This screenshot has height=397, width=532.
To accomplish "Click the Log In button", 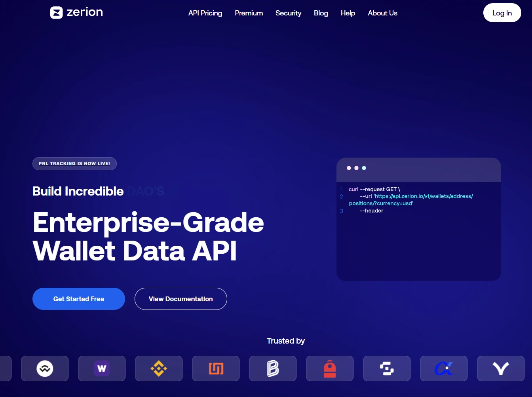I will tap(502, 13).
